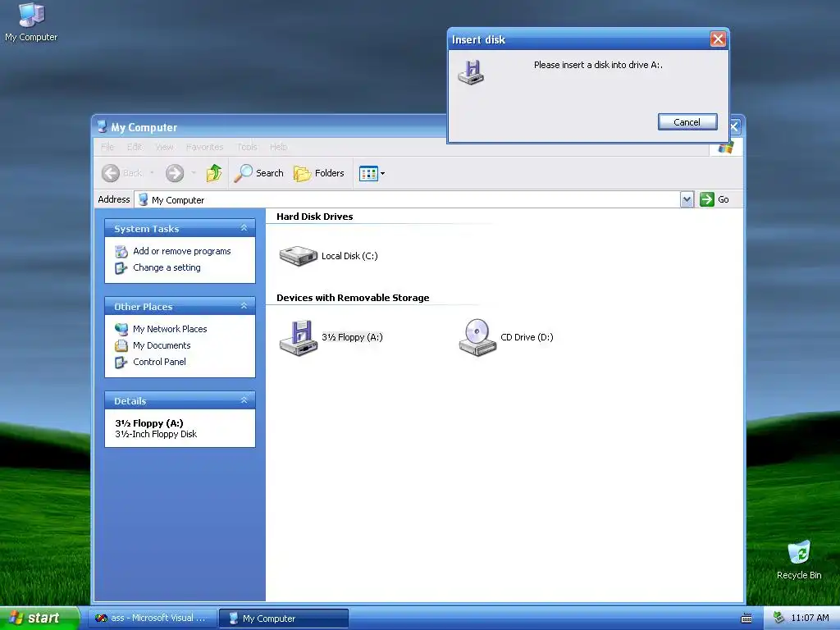Click Devices with Removable Storage heading
840x630 pixels.
click(x=353, y=298)
